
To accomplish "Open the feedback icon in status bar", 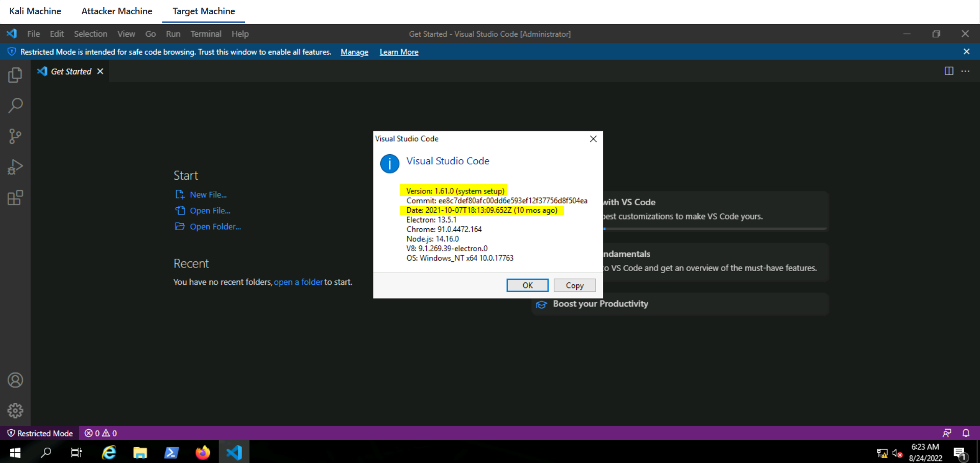I will (947, 433).
